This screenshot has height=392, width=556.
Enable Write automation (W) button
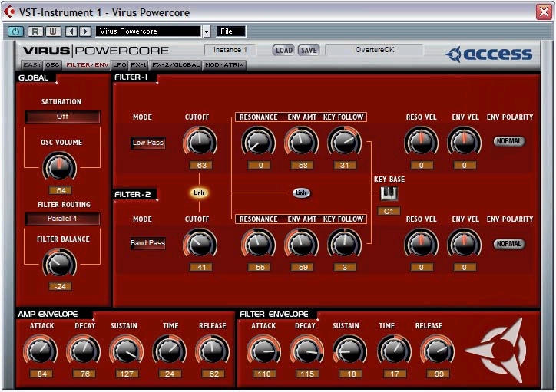[53, 31]
